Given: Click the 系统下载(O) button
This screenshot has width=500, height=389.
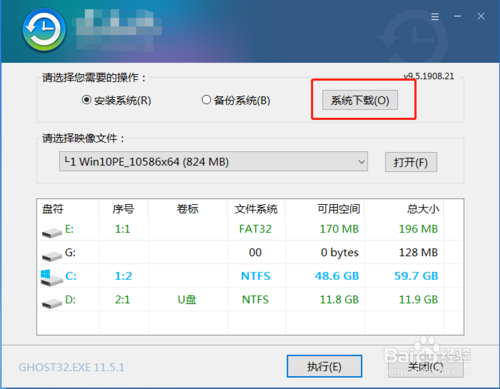Looking at the screenshot, I should click(x=360, y=100).
